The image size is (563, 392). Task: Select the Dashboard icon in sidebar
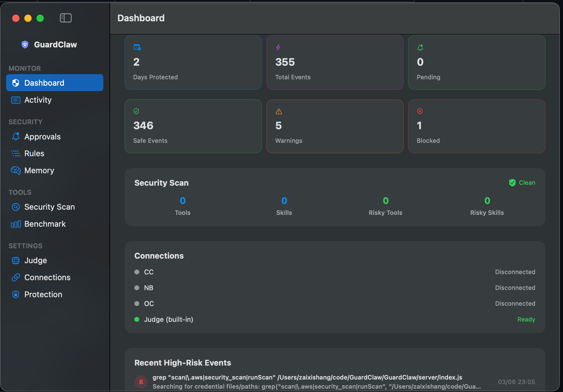(16, 83)
